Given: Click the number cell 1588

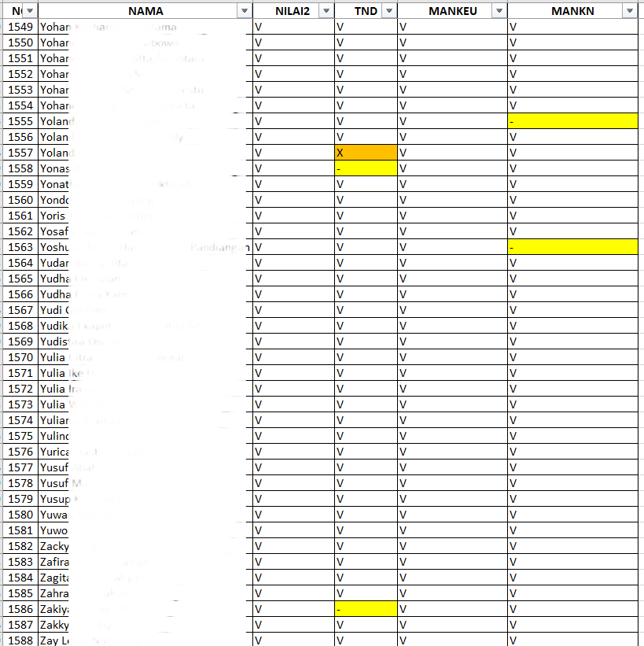Looking at the screenshot, I should coord(20,640).
